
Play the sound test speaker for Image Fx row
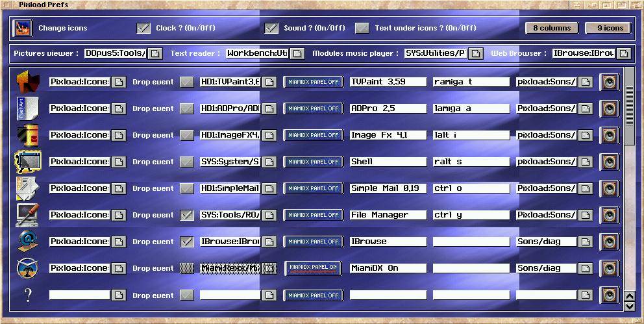[609, 136]
